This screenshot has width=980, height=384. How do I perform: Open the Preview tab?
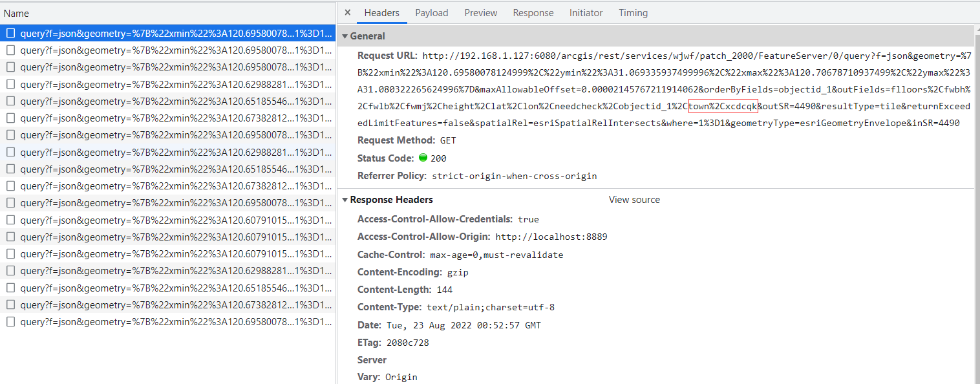(481, 13)
